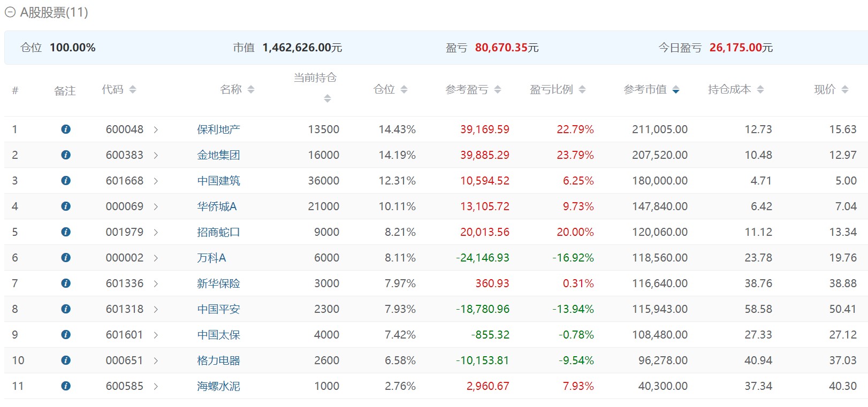Click 金地集团 profit ratio 23.79%
The width and height of the screenshot is (868, 407).
tap(575, 155)
